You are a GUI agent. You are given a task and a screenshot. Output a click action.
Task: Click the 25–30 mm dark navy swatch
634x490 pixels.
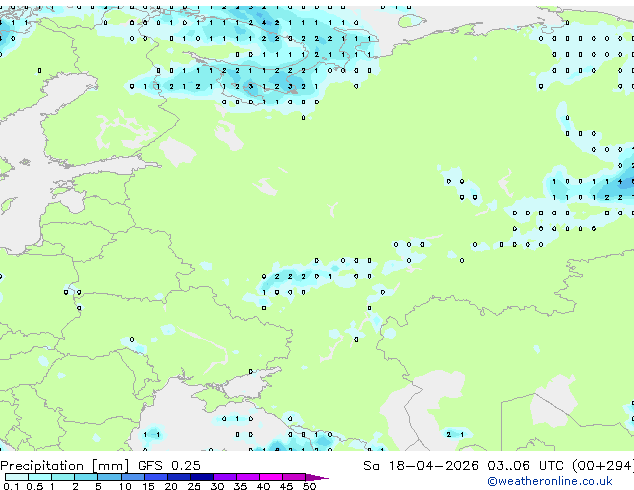coord(201,477)
